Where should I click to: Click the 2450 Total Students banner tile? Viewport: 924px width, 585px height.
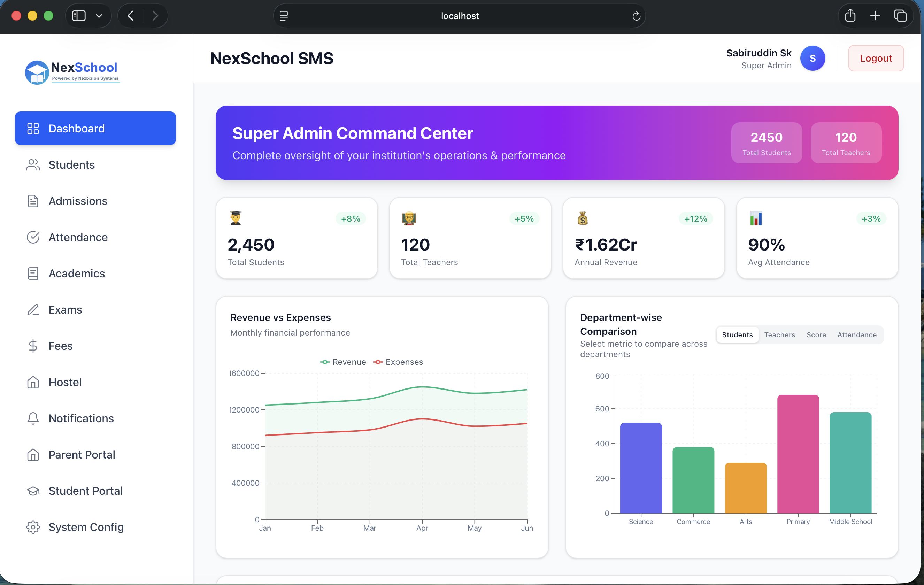[x=766, y=143]
